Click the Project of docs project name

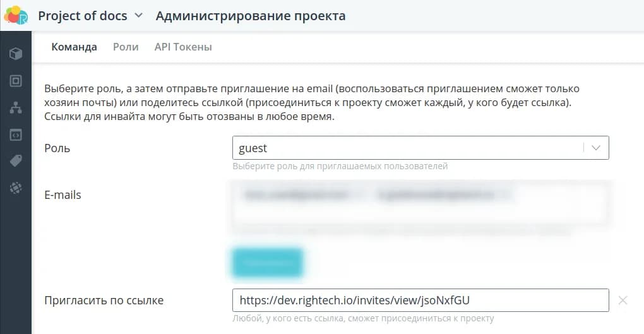[82, 16]
